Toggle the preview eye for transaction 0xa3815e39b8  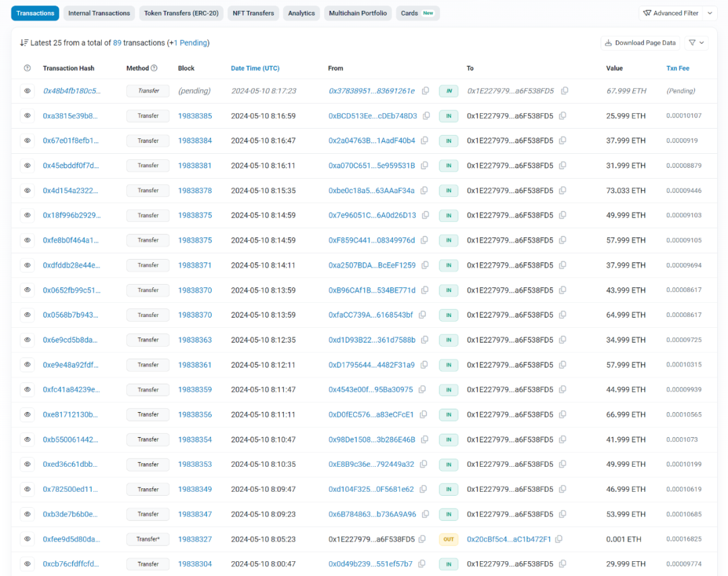click(28, 116)
